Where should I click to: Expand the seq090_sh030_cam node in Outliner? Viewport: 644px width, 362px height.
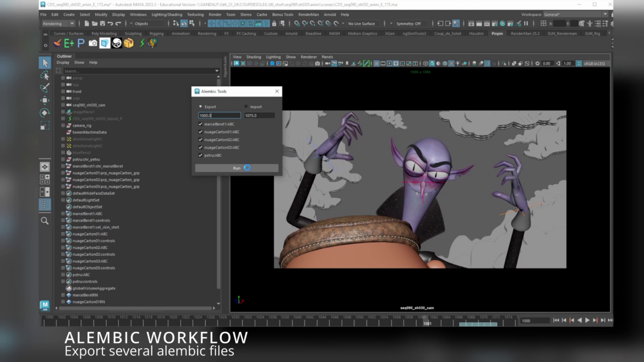pos(63,105)
